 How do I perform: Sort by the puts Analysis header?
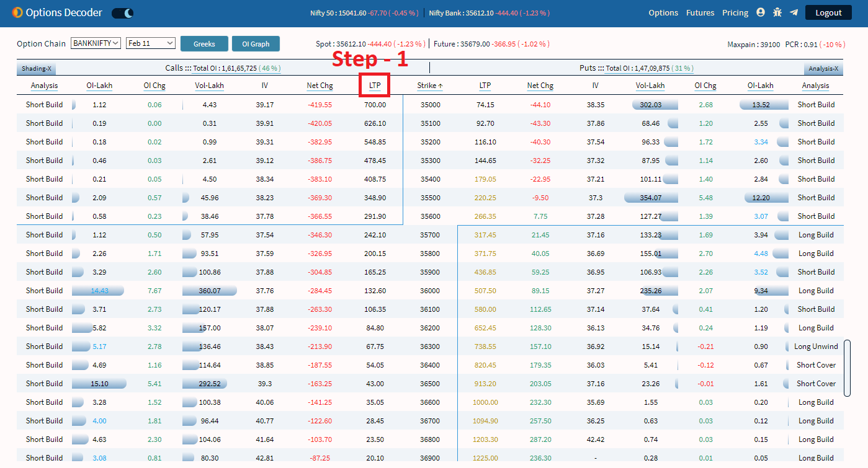(x=815, y=86)
